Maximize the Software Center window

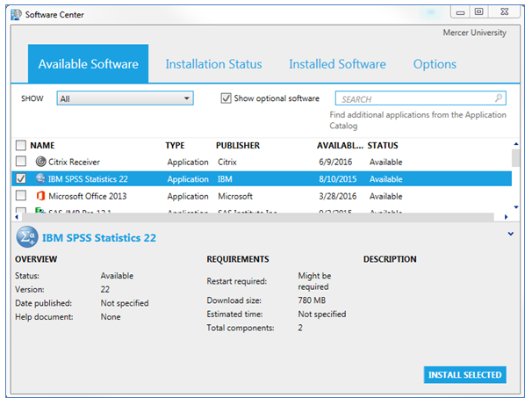(x=478, y=12)
